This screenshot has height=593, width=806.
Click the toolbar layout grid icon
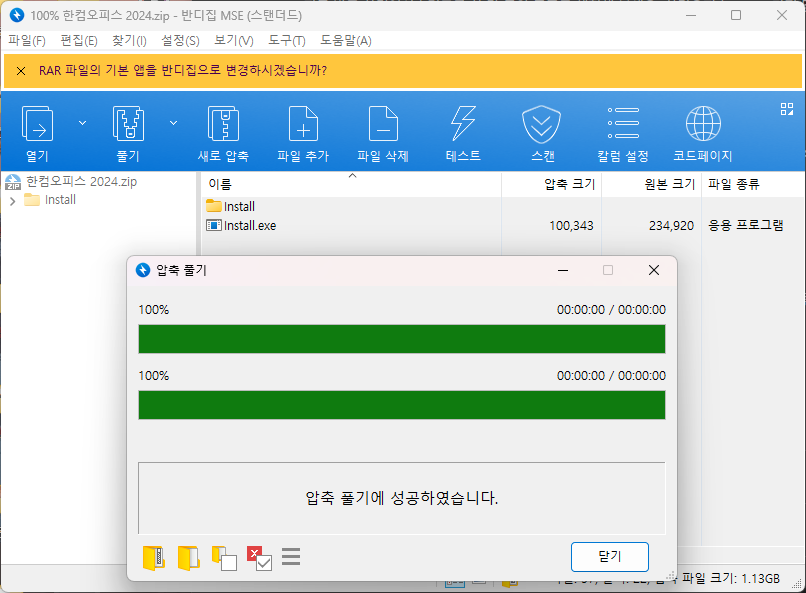pyautogui.click(x=786, y=109)
